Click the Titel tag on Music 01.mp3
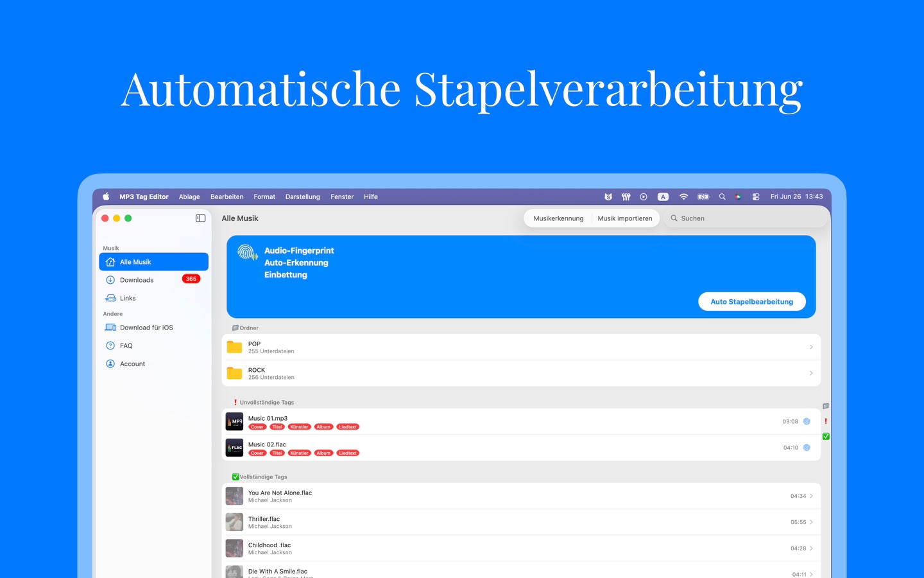The width and height of the screenshot is (924, 578). click(x=277, y=427)
